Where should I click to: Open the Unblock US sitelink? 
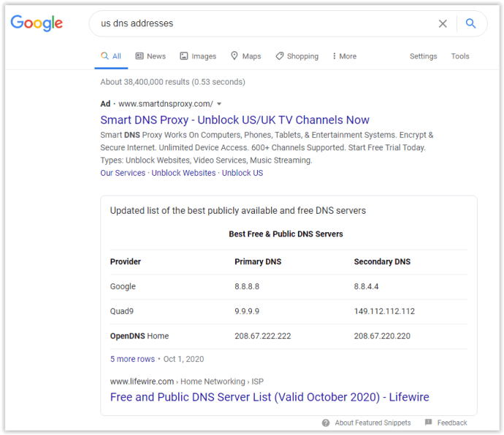click(x=243, y=173)
